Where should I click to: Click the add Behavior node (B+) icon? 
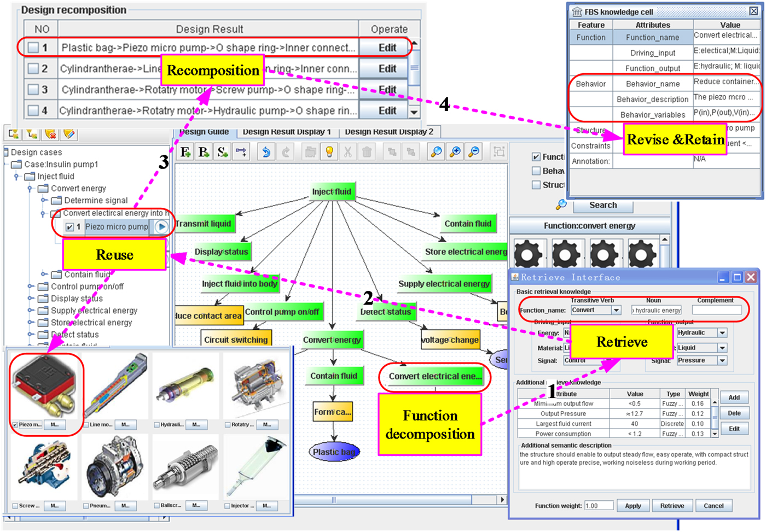204,152
